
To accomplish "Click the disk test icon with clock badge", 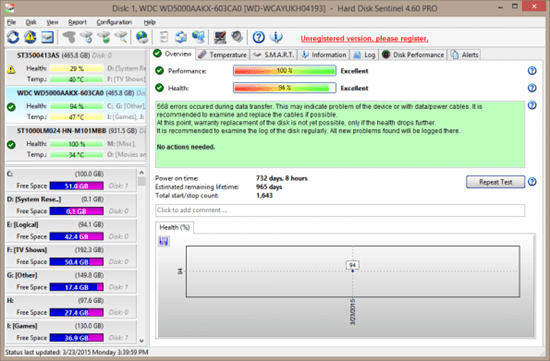I will click(86, 37).
